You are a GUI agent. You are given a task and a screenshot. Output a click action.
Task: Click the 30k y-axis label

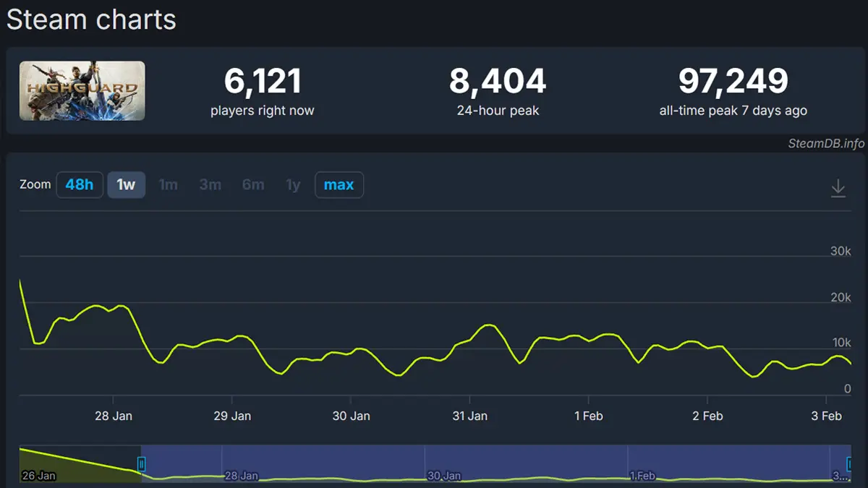840,252
